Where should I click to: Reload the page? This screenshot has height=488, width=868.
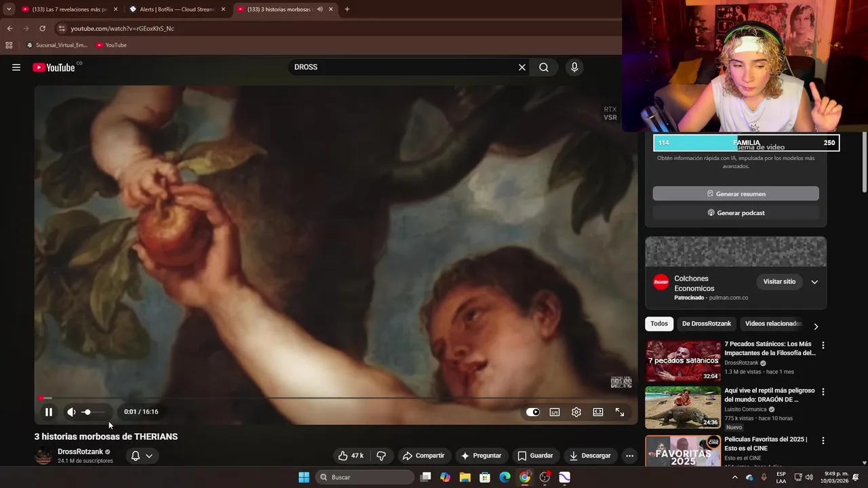[x=42, y=28]
